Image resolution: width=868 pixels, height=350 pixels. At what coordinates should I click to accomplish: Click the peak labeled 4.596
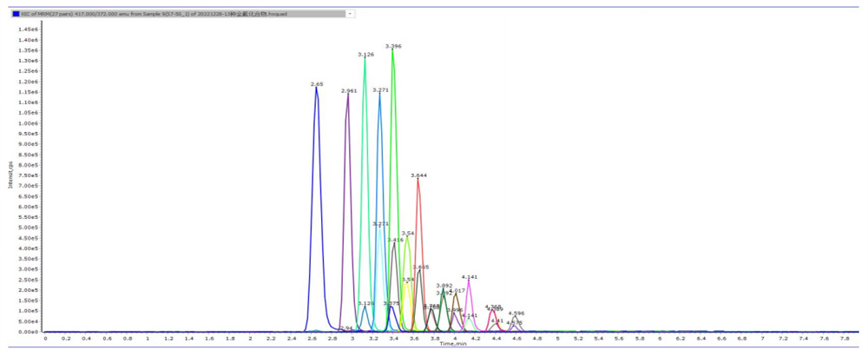click(x=516, y=319)
